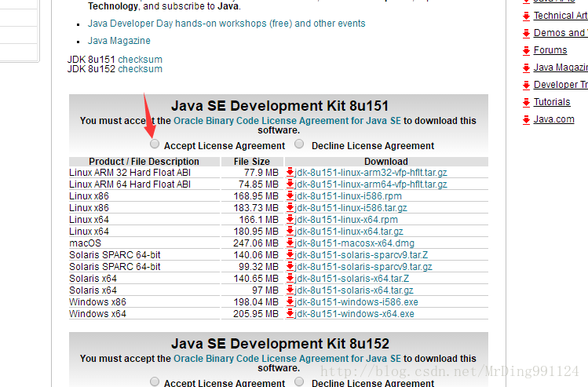Click download arrow icon beside jdk-8u151-solaris-x64.tar.Z
Screen dimensions: 588x387
(x=290, y=278)
